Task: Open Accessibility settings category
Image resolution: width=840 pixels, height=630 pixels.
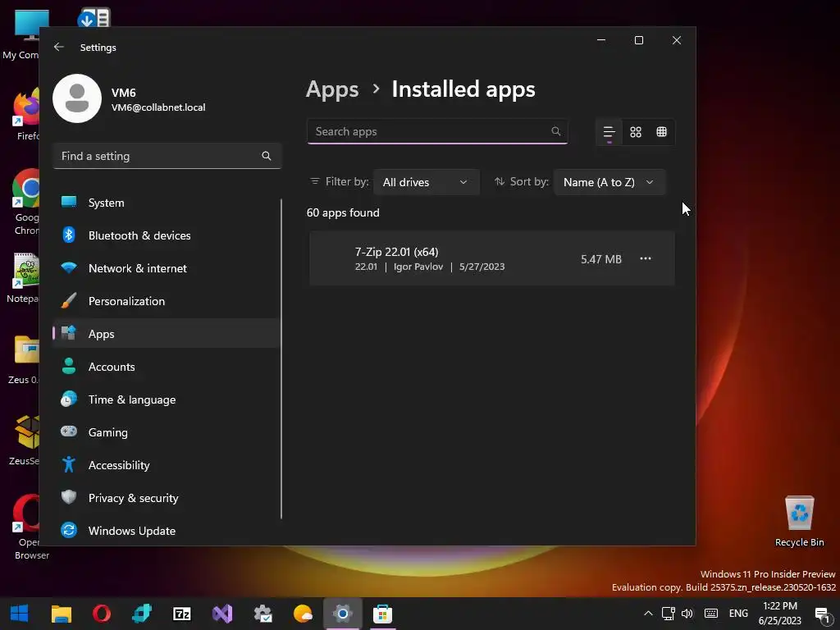Action: pos(167,465)
